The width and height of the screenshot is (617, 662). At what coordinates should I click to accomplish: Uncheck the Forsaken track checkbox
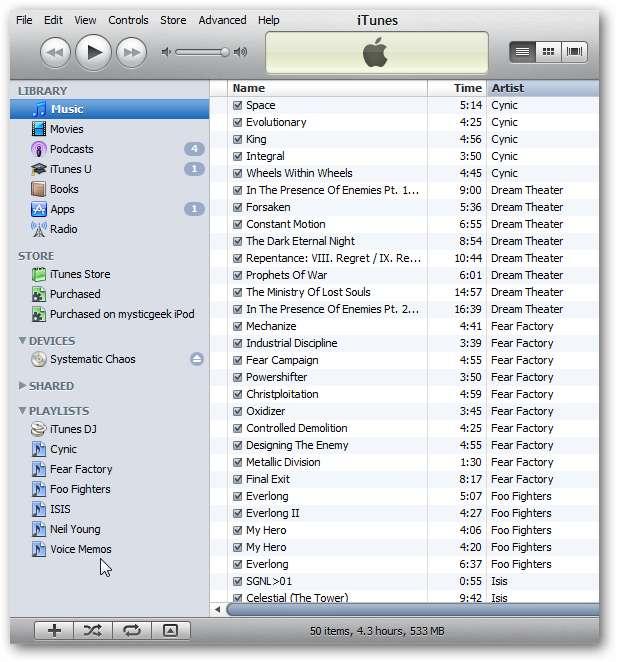point(238,207)
